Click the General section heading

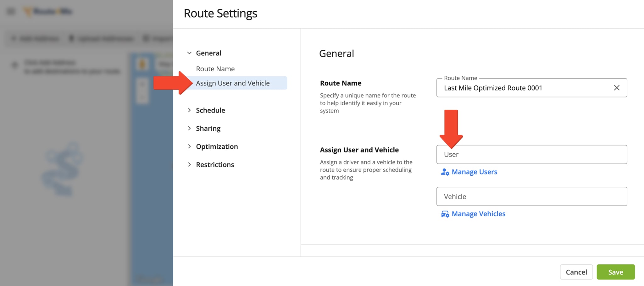[x=336, y=53]
